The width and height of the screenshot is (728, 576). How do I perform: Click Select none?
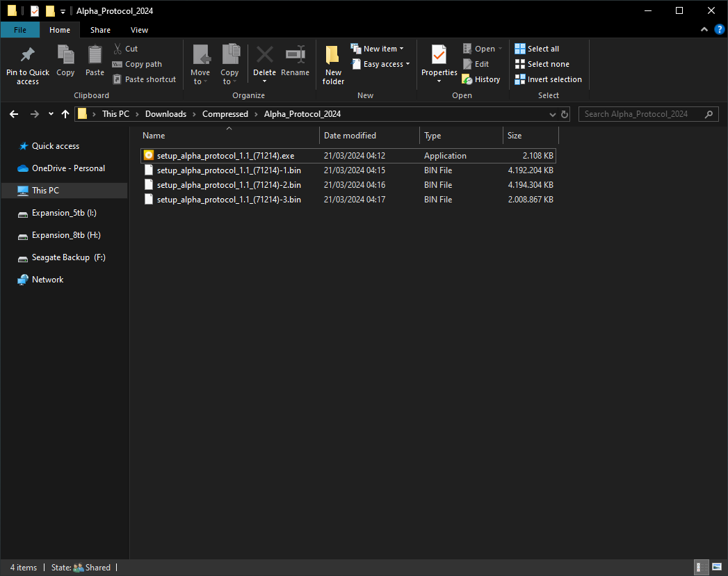542,64
